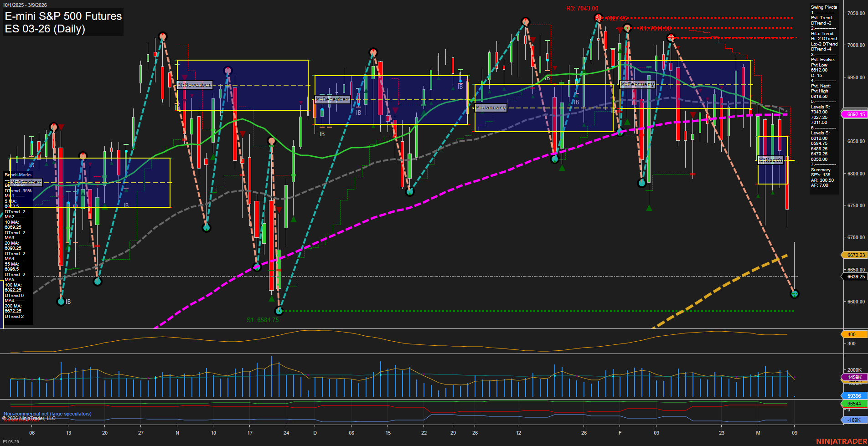868x446 pixels.
Task: Click the S1: 6584.75 support level label
Action: point(263,320)
